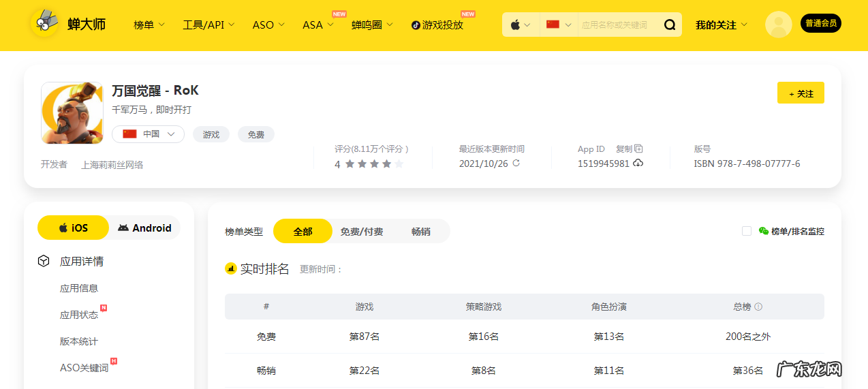Click the 复制 link near App ID
868x389 pixels.
tap(624, 149)
